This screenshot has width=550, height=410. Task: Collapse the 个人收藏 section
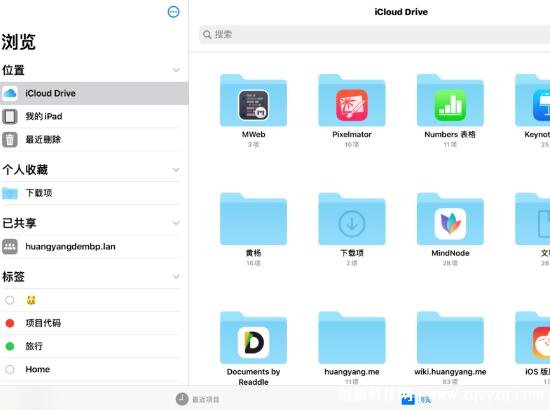pos(176,170)
